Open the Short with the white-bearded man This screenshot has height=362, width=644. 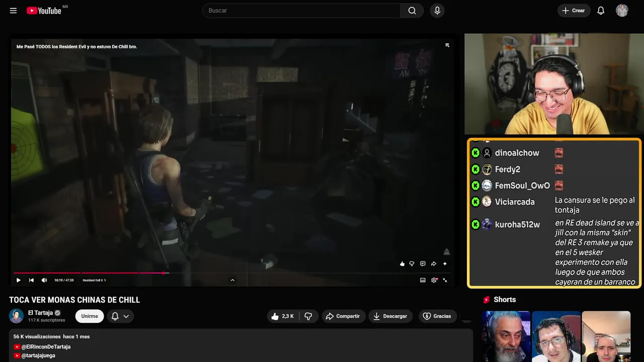[506, 336]
